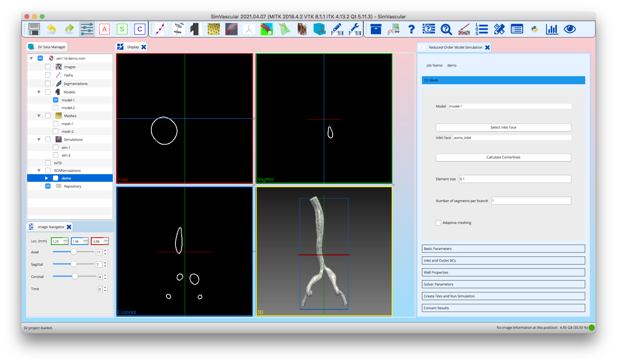Open the Python console
The width and height of the screenshot is (617, 364).
[x=534, y=29]
